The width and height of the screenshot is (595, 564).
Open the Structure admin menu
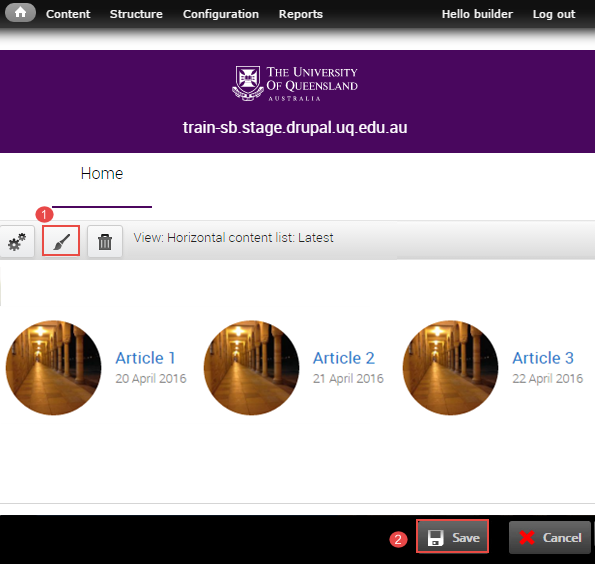pyautogui.click(x=136, y=14)
